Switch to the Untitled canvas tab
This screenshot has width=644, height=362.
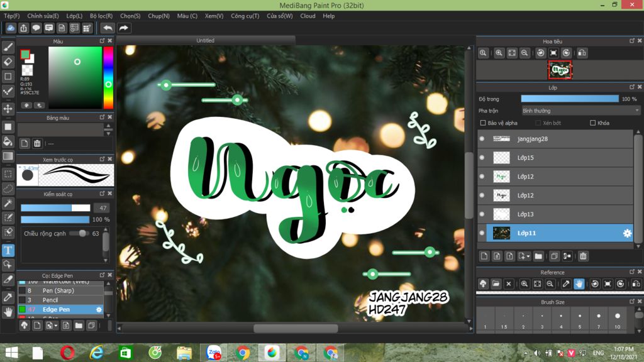click(206, 40)
